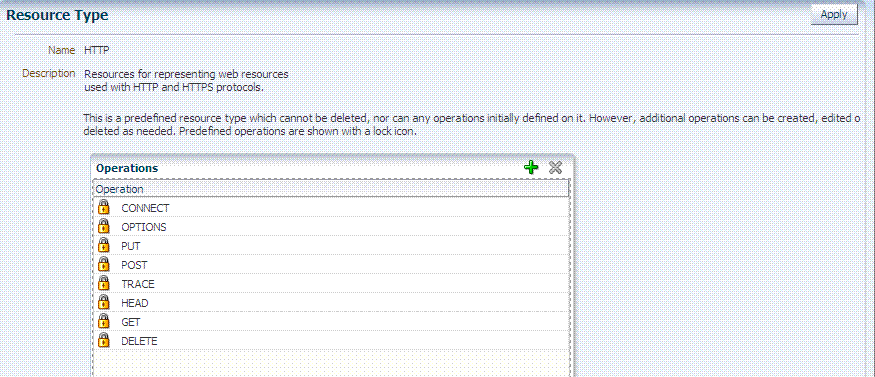Click lock icon beside TRACE
This screenshot has height=377, width=875.
103,283
